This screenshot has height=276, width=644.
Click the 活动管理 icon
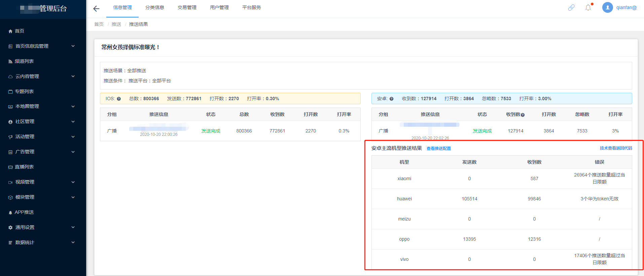click(x=10, y=137)
